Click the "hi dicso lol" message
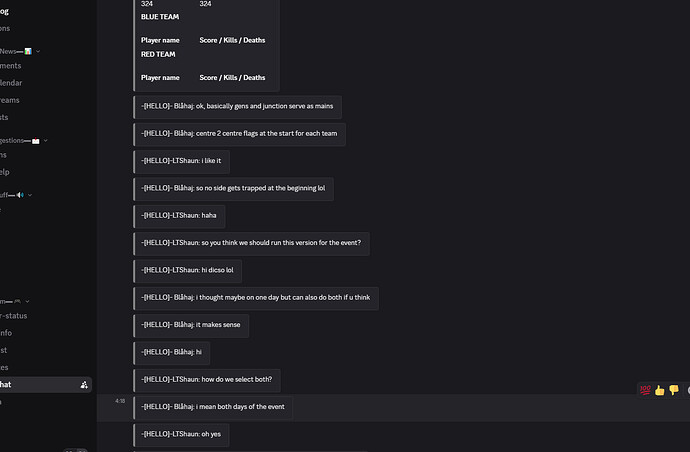Image resolution: width=690 pixels, height=452 pixels. 189,271
